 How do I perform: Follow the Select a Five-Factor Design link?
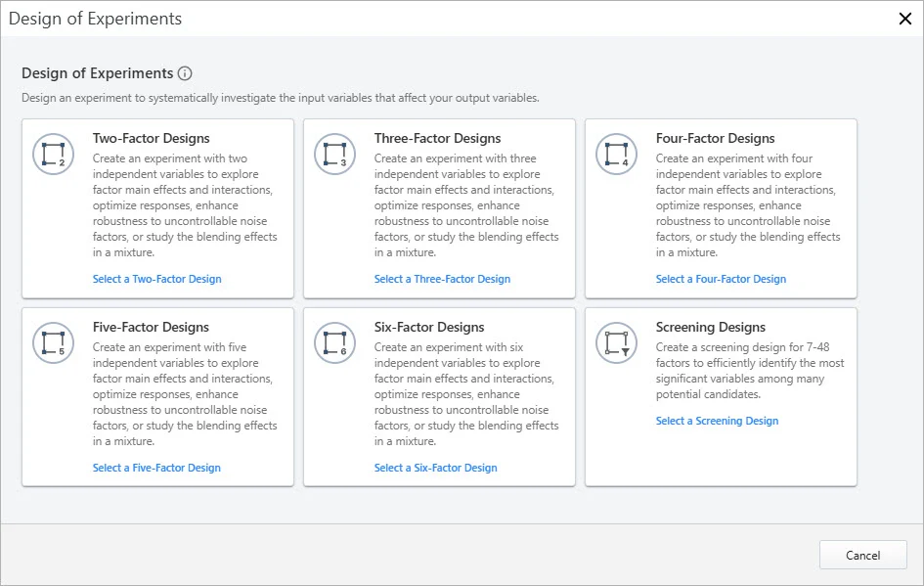156,468
